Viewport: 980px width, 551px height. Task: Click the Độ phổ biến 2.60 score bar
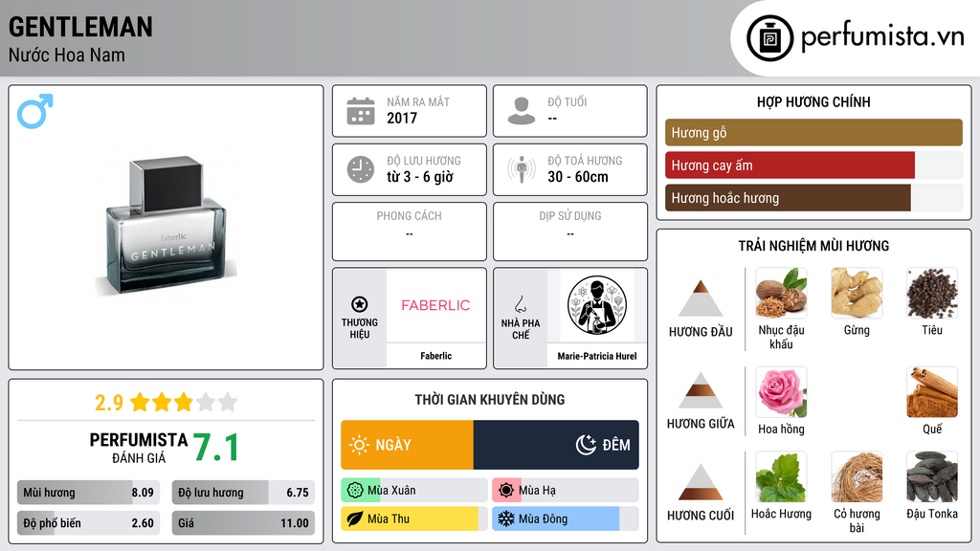click(89, 523)
